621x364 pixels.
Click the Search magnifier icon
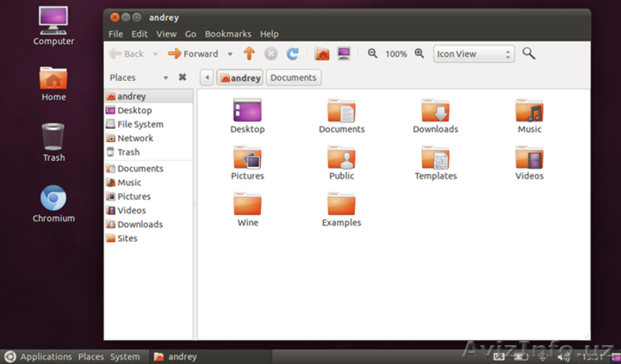coord(529,54)
